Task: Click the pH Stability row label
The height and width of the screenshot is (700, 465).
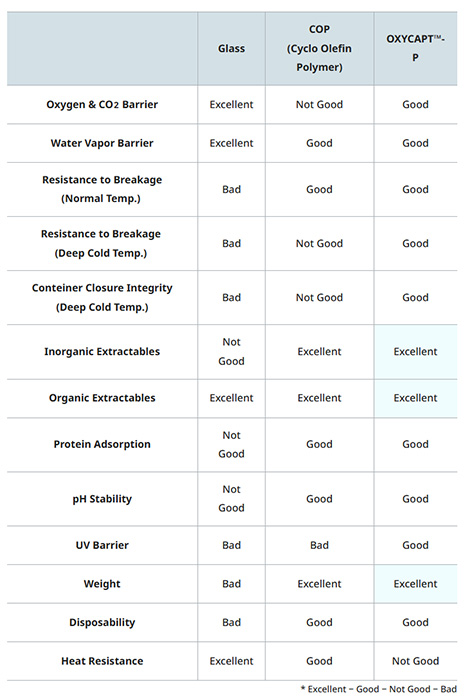Action: point(102,499)
